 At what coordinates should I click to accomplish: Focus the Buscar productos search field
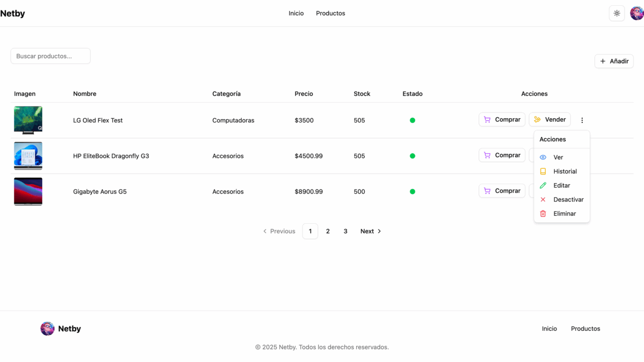[x=51, y=56]
